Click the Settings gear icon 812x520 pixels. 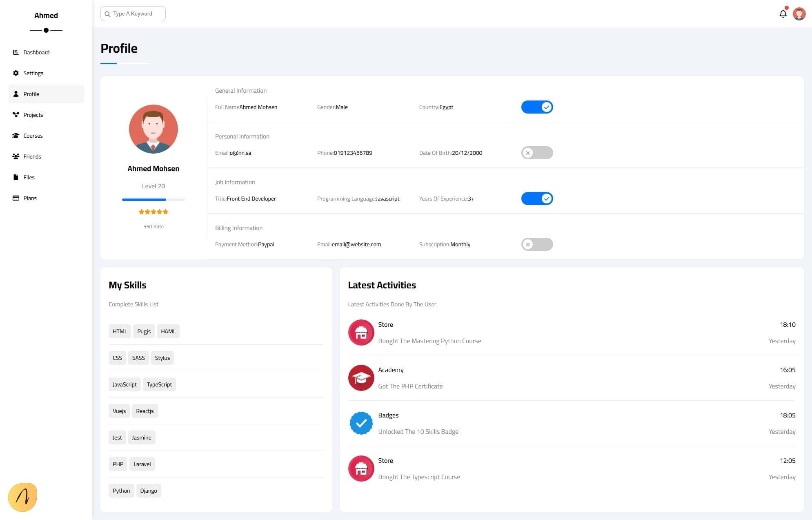click(16, 73)
